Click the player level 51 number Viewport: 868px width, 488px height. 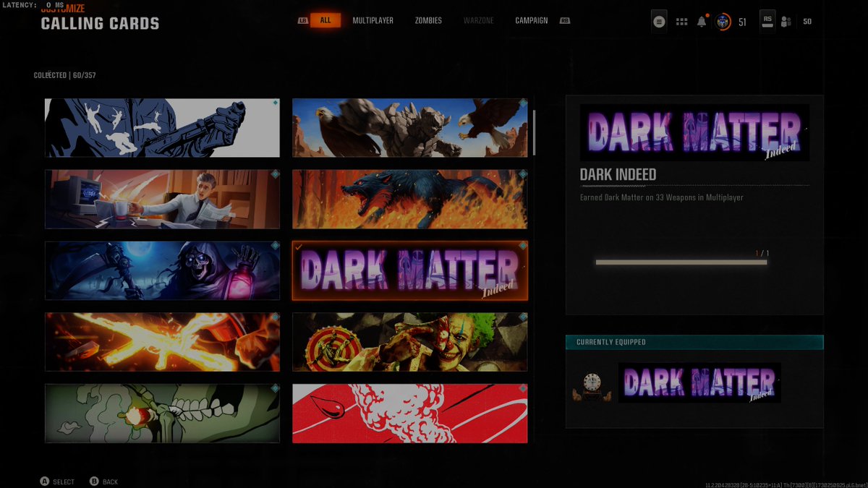pos(742,22)
